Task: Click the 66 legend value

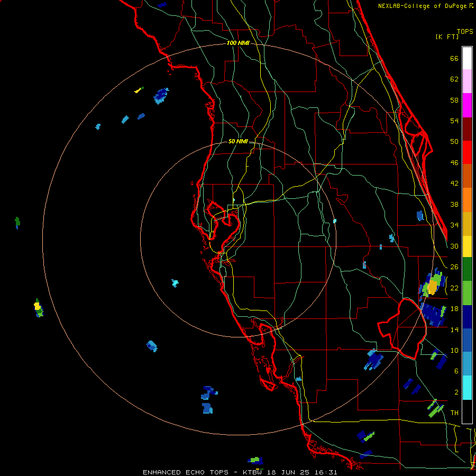Action: pyautogui.click(x=454, y=59)
